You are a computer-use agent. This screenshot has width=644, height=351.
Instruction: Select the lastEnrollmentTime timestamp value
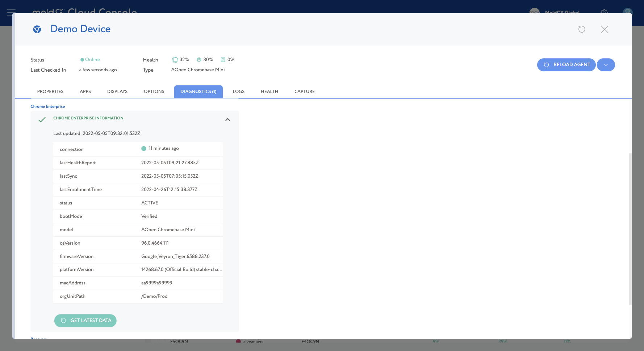(x=170, y=190)
